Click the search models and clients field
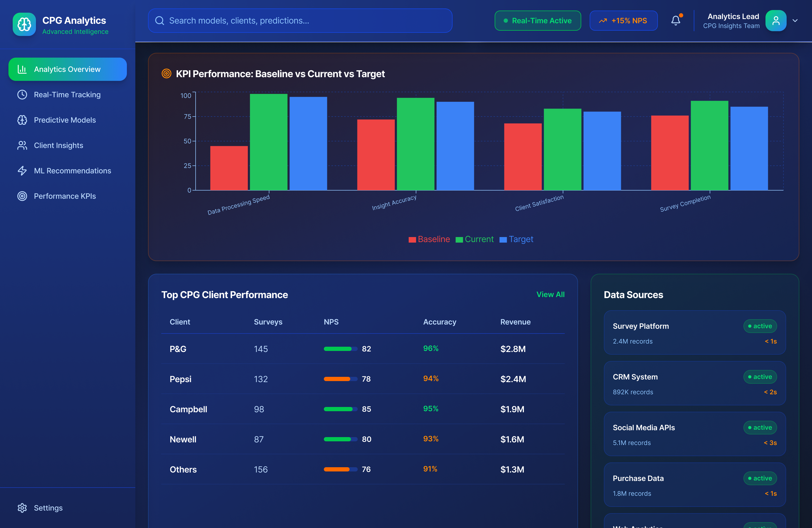 tap(300, 20)
